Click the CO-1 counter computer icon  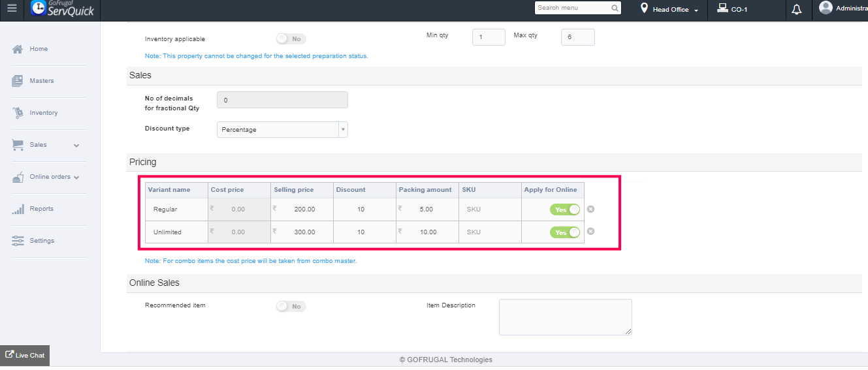(x=722, y=8)
